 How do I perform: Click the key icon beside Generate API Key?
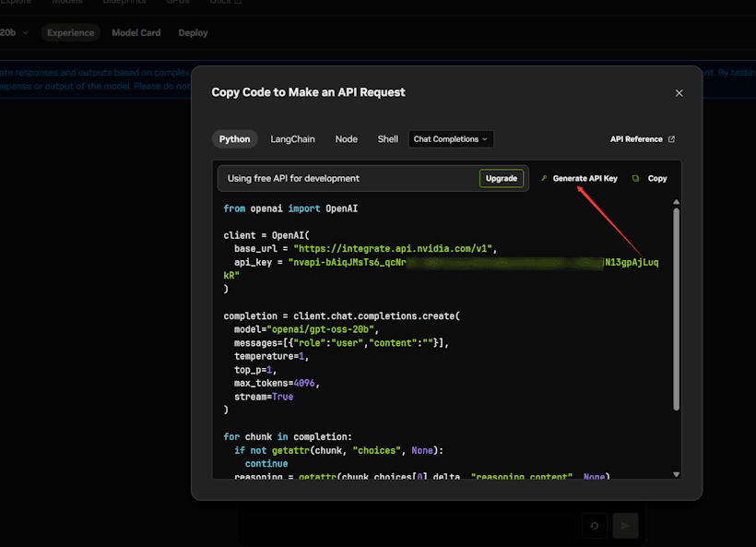point(544,179)
